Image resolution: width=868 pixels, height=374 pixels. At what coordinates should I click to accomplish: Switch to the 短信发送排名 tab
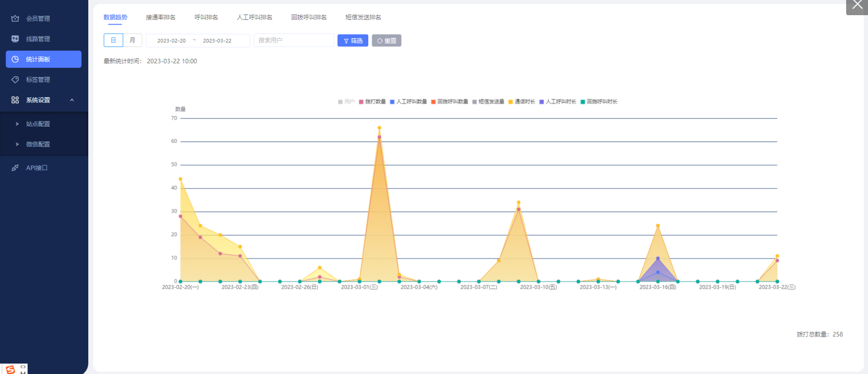pos(363,18)
